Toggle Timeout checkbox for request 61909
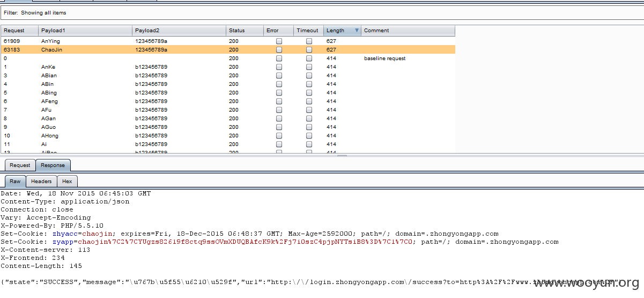This screenshot has height=298, width=644. 309,41
